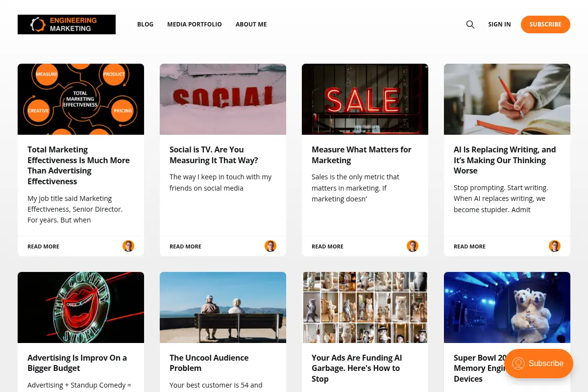Screen dimensions: 588x392
Task: Open title 'Your Ads Are Funding AI Garbage'
Action: 357,368
